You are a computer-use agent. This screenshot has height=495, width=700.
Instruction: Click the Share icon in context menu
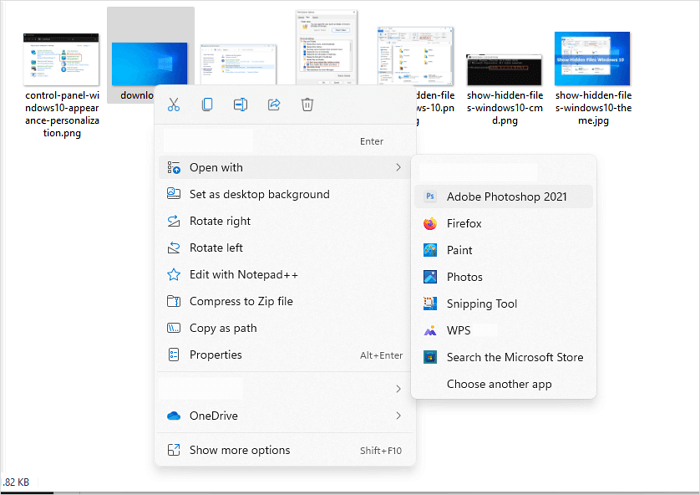pyautogui.click(x=274, y=104)
